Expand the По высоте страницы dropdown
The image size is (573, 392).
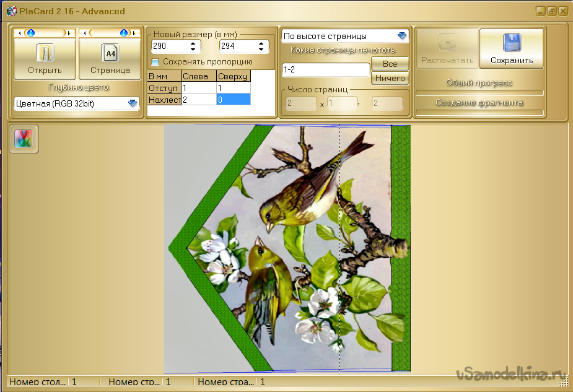point(402,36)
